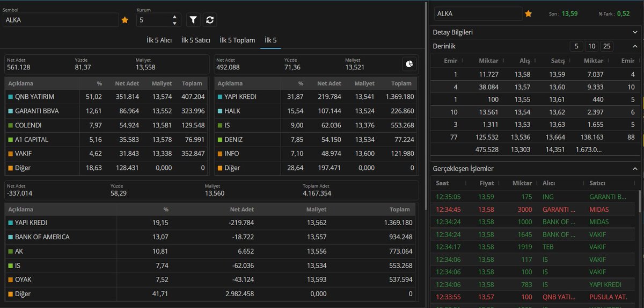Image resolution: width=644 pixels, height=308 pixels.
Task: Click ask price 13,59 in depth table
Action: [x=556, y=74]
